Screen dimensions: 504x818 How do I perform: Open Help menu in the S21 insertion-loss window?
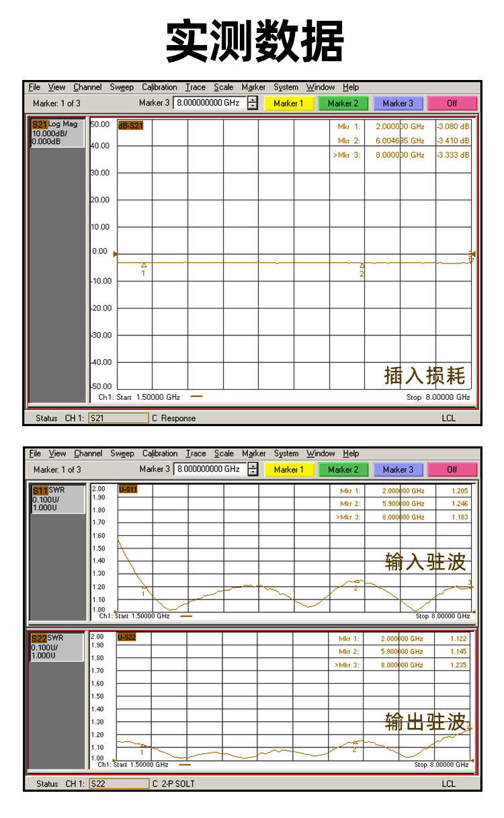pos(351,87)
